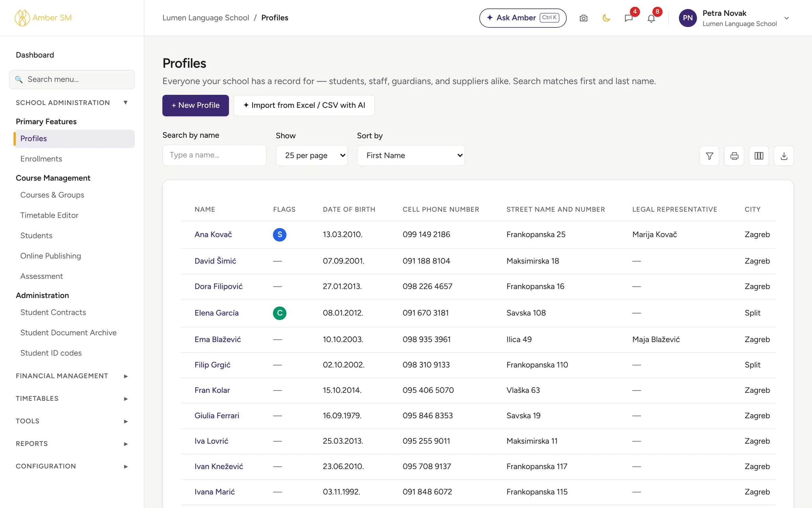The height and width of the screenshot is (508, 812).
Task: Open Courses & Groups
Action: click(52, 195)
